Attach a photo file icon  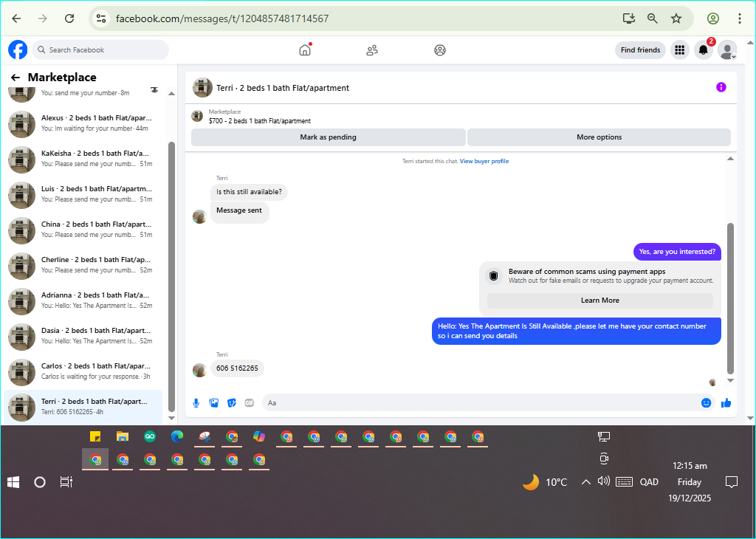point(214,403)
